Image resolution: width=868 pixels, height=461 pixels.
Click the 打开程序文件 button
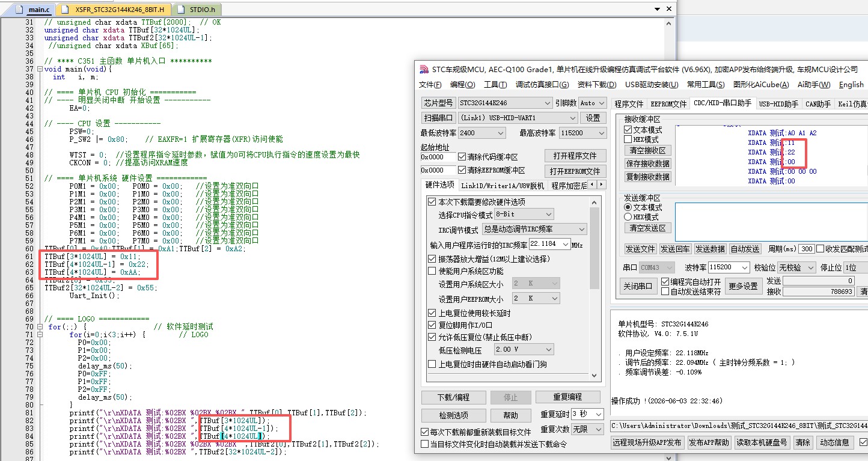coord(575,156)
